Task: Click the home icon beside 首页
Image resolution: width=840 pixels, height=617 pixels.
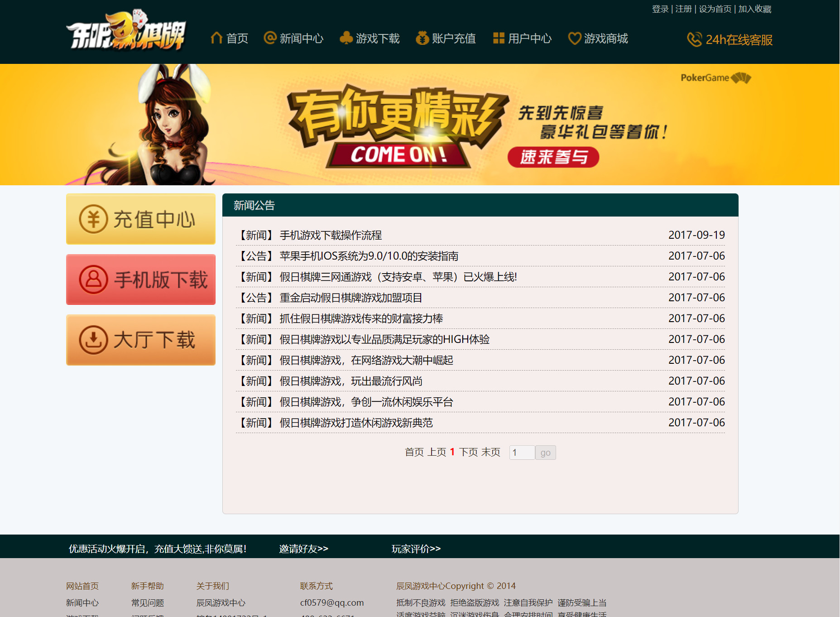Action: 216,38
